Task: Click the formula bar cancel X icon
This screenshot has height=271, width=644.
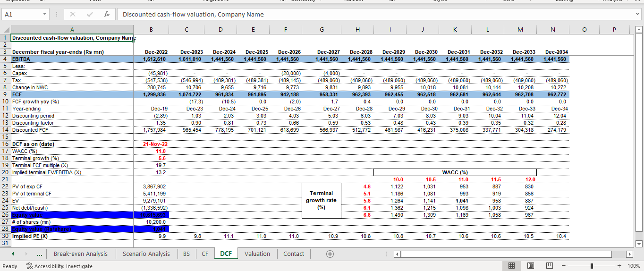Action: coord(73,15)
